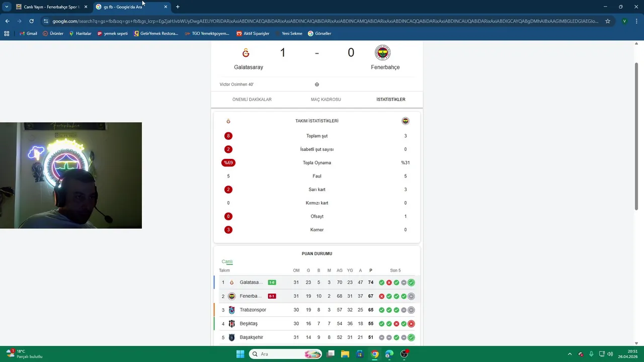
Task: Open Chrome's three-dot menu
Action: coord(637,21)
